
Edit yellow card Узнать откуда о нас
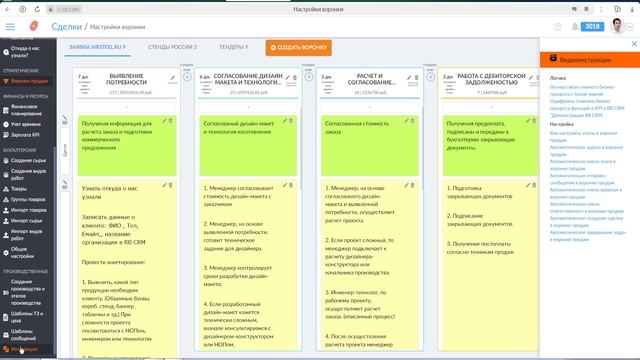(x=164, y=185)
